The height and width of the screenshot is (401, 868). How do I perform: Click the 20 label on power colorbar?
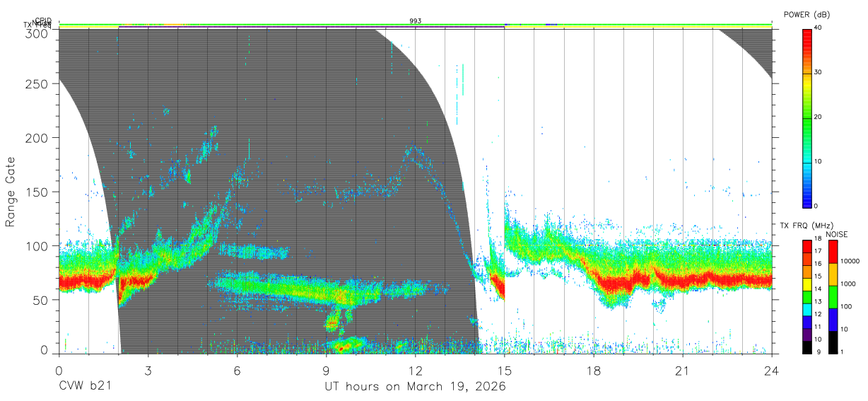[x=819, y=117]
